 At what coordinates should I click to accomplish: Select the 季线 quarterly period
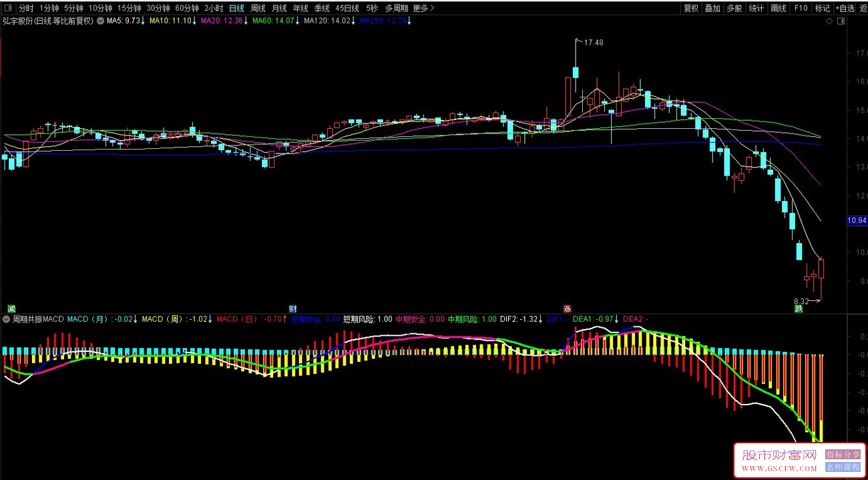(322, 9)
